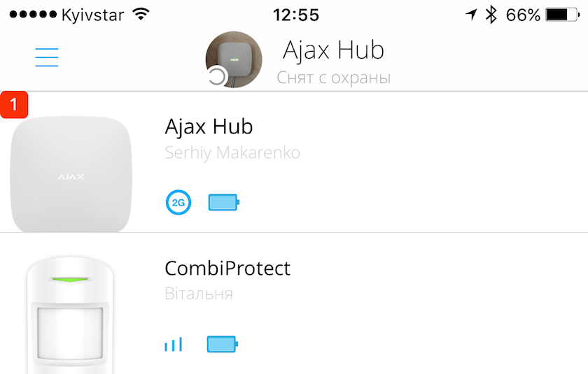Open the hamburger menu
This screenshot has height=374, width=588.
point(47,57)
